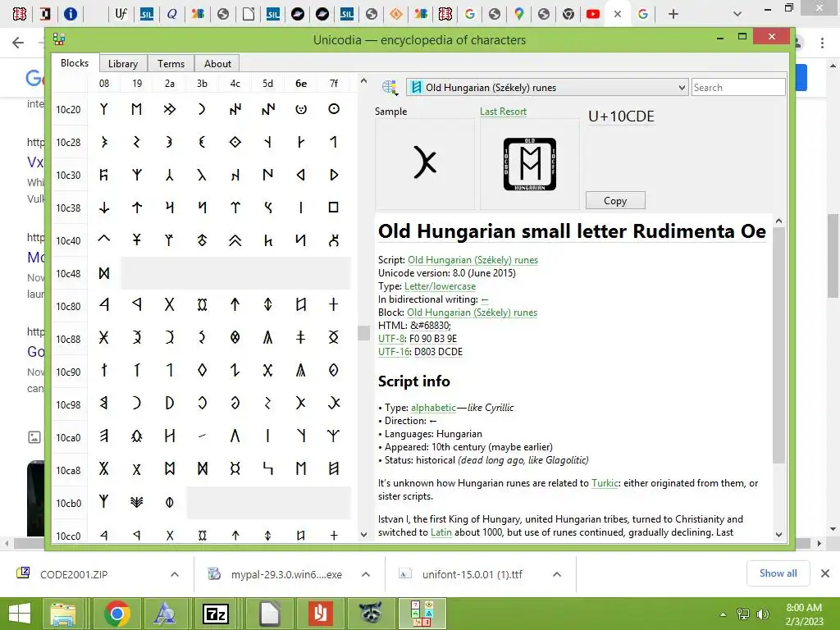Expand the browser tab search chevron
This screenshot has width=840, height=630.
[737, 14]
